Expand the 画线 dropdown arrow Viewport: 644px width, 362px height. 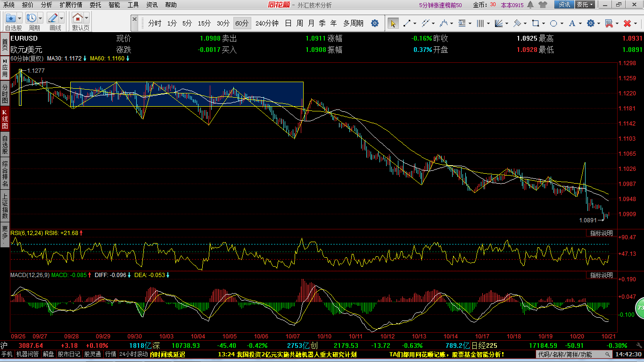pyautogui.click(x=62, y=18)
